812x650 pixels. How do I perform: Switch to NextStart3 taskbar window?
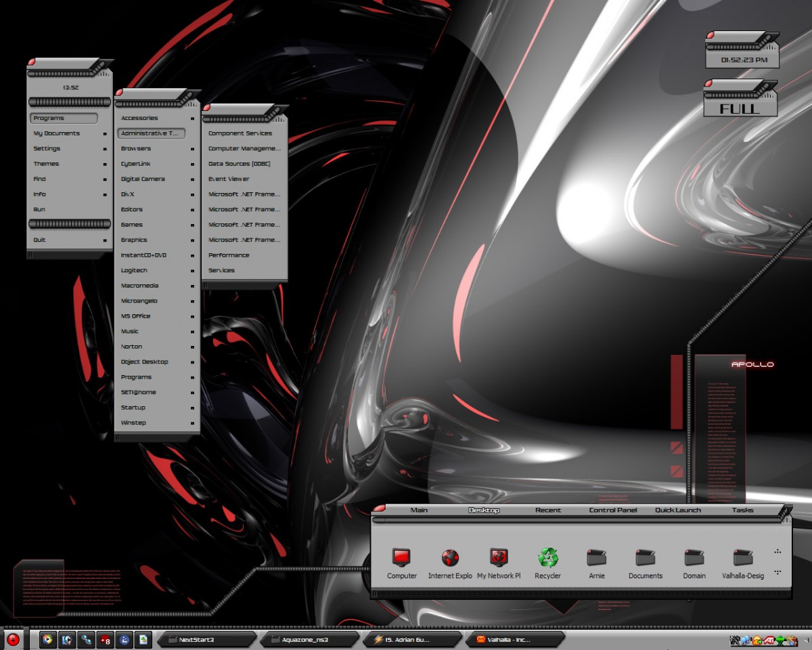(x=207, y=639)
